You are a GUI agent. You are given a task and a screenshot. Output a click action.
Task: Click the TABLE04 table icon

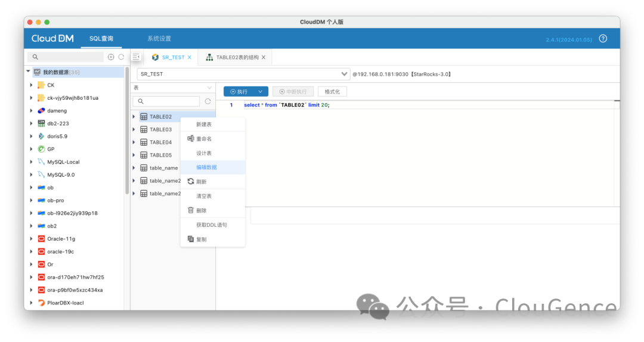[x=144, y=142]
